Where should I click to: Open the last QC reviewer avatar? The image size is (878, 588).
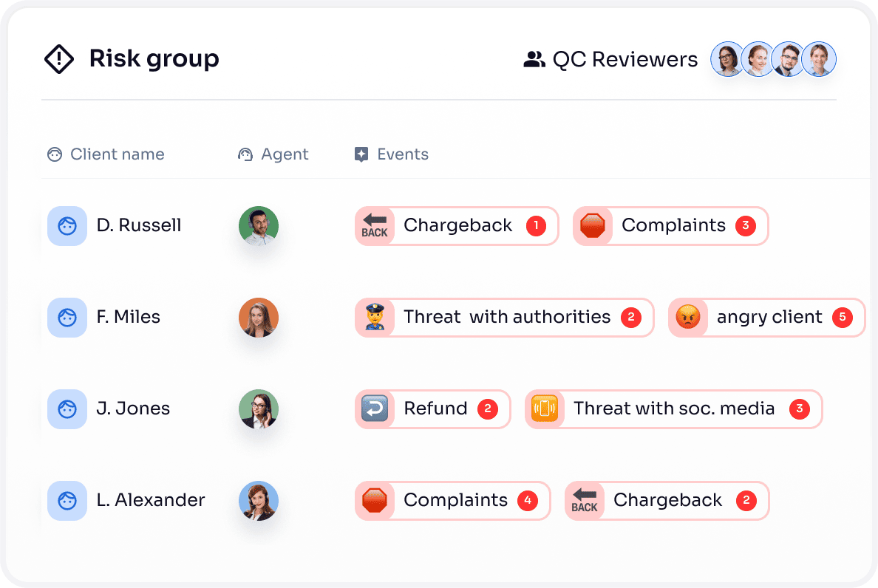819,59
